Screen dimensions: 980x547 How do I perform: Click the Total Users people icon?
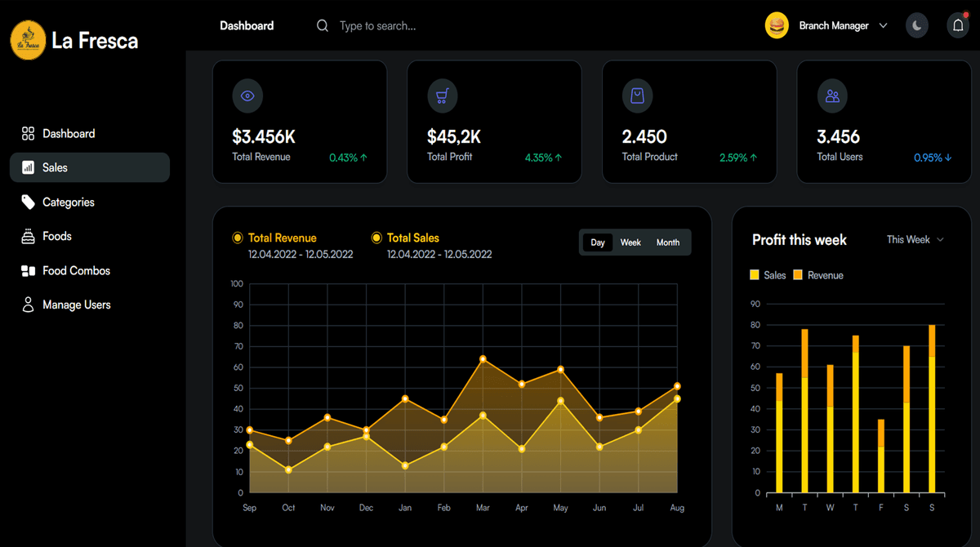832,96
